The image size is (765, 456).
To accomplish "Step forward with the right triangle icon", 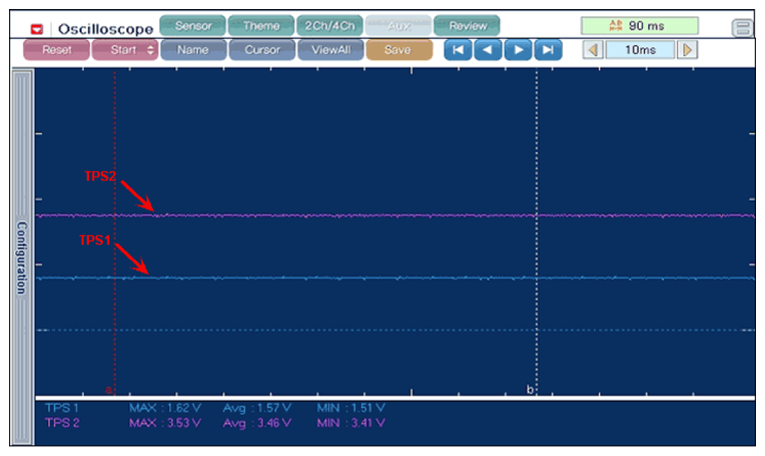I will pos(518,50).
